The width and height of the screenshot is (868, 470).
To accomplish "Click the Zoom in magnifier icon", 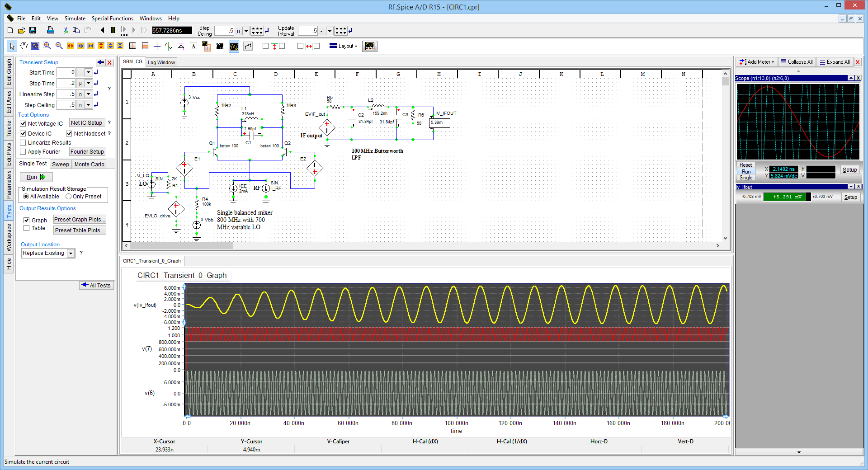I will tap(47, 46).
